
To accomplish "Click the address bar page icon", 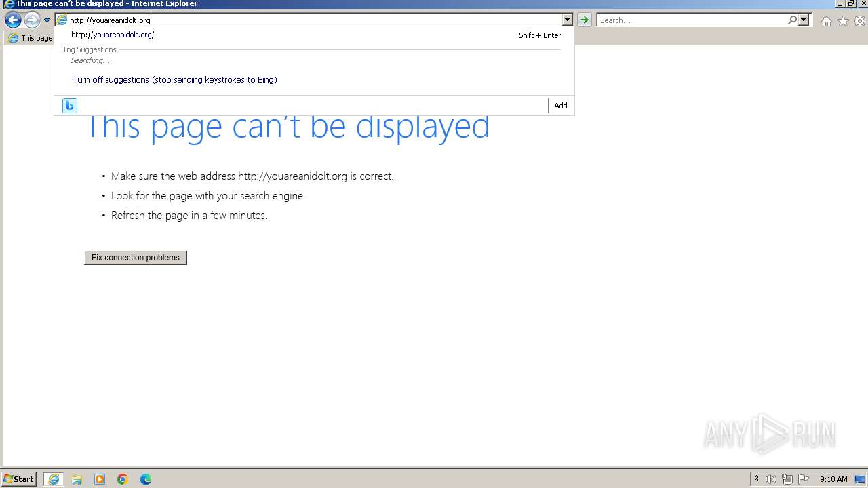I will [62, 20].
